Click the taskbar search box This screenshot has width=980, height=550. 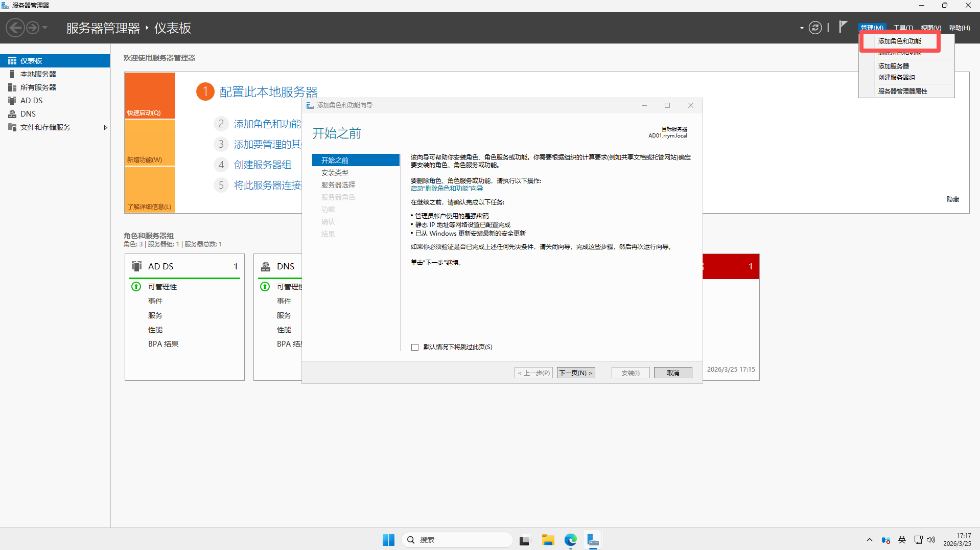click(457, 540)
